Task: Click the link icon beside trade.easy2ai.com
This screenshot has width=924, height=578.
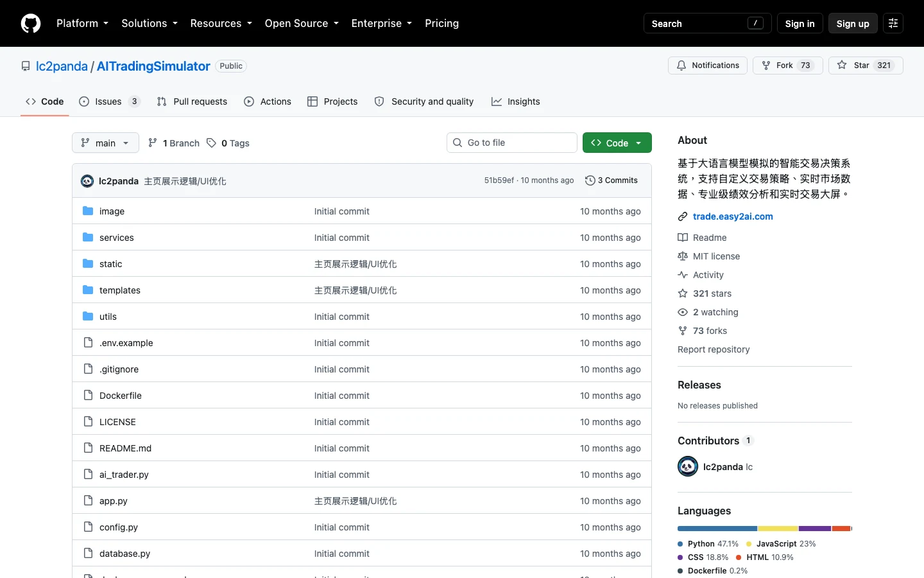Action: click(683, 217)
